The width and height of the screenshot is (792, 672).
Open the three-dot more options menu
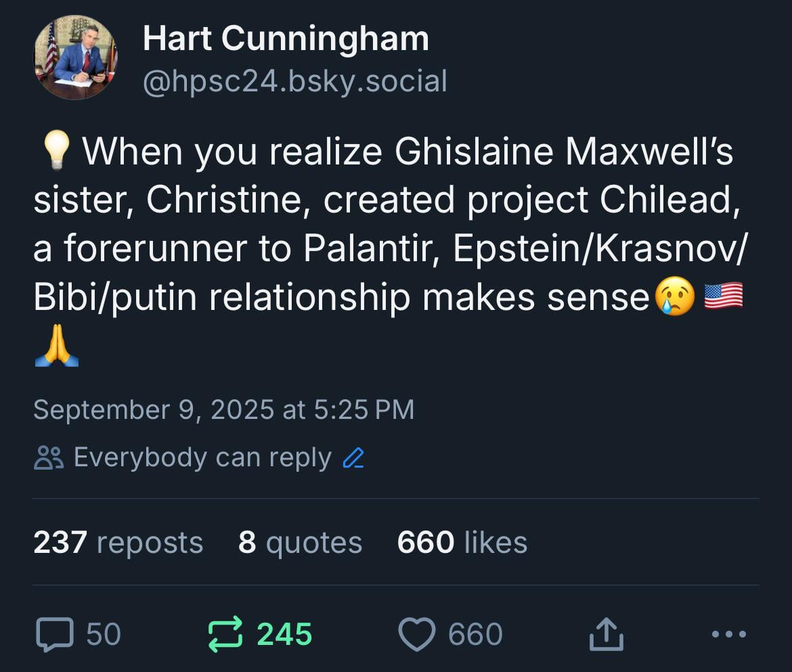(728, 634)
